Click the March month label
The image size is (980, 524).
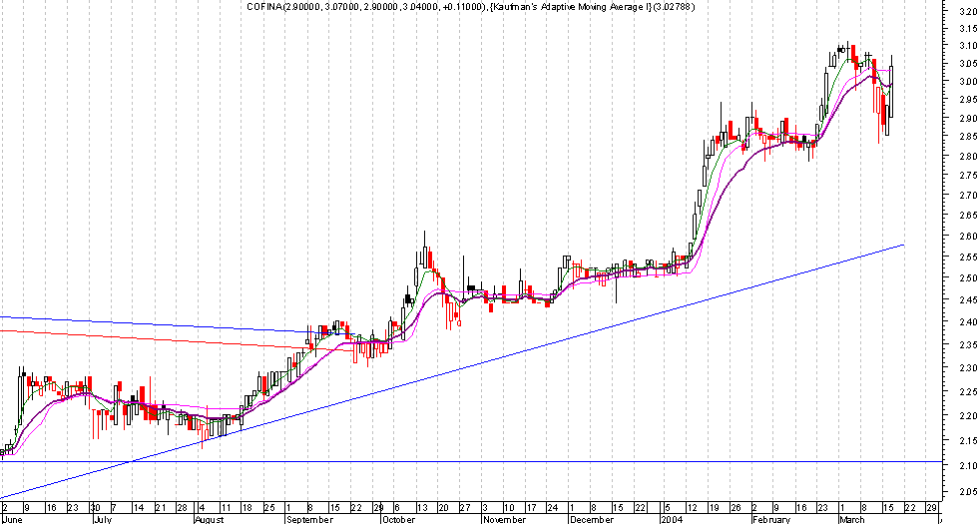click(851, 520)
